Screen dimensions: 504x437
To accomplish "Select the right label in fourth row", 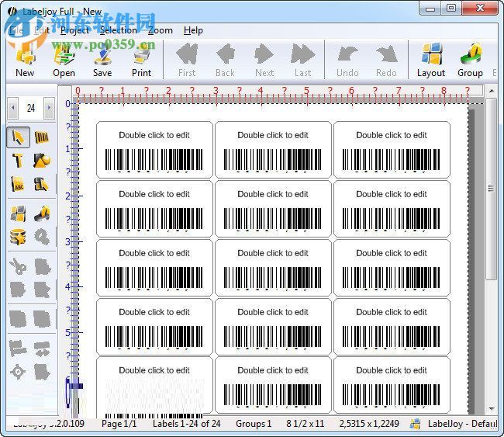I will point(392,326).
